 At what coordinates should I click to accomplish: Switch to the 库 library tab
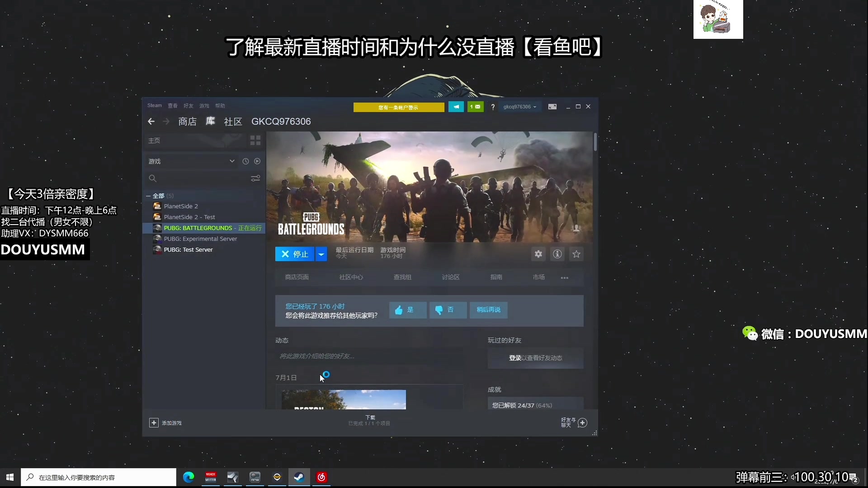pos(210,121)
